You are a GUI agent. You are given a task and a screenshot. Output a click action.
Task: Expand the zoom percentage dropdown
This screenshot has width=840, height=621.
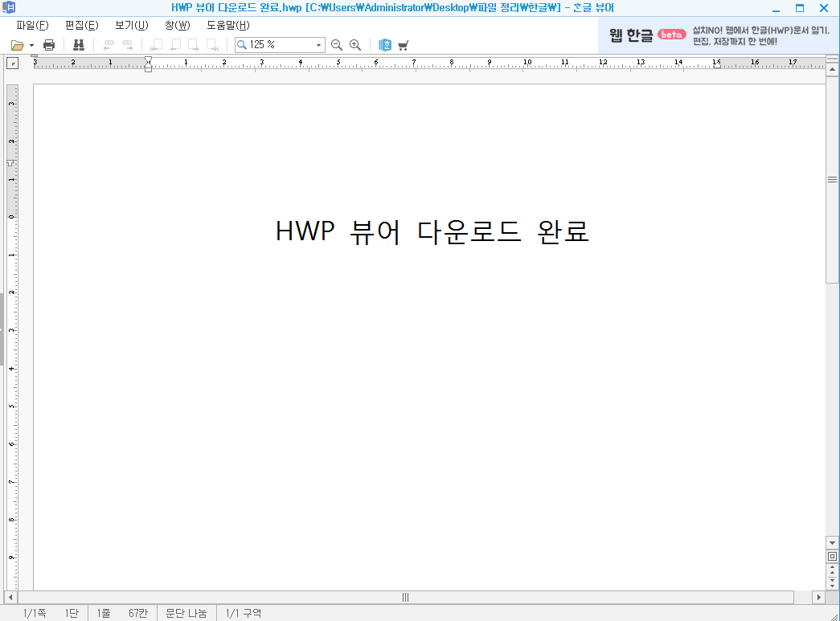[319, 45]
